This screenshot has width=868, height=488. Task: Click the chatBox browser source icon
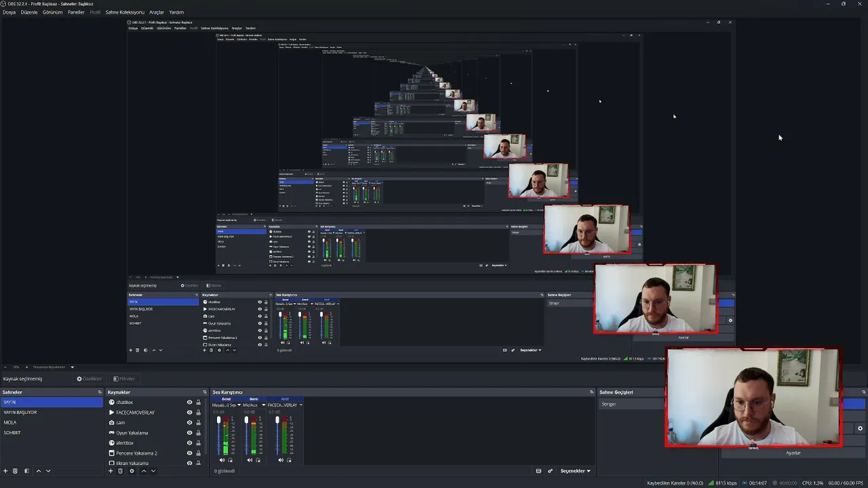112,403
